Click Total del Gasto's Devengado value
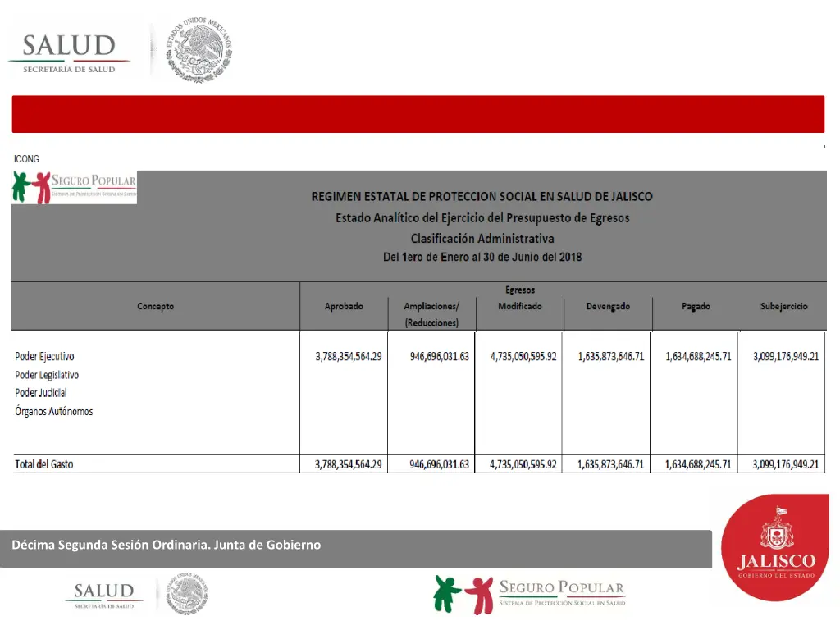 (610, 464)
